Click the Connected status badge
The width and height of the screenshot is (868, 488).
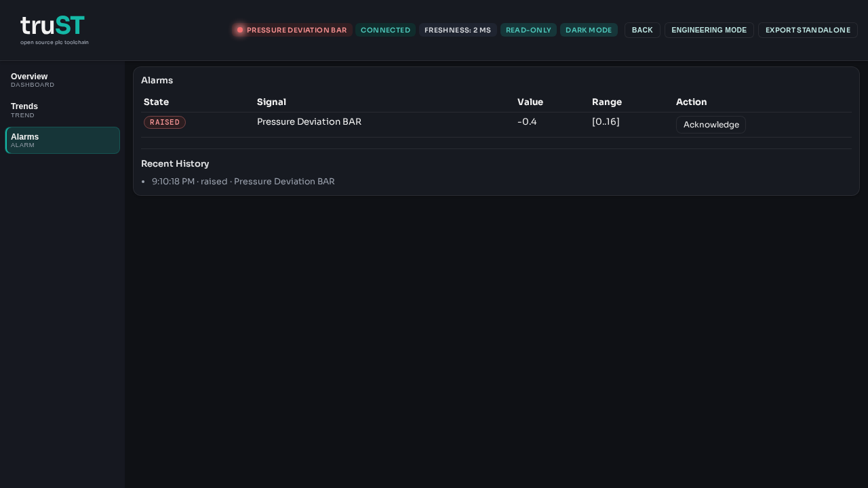click(385, 30)
